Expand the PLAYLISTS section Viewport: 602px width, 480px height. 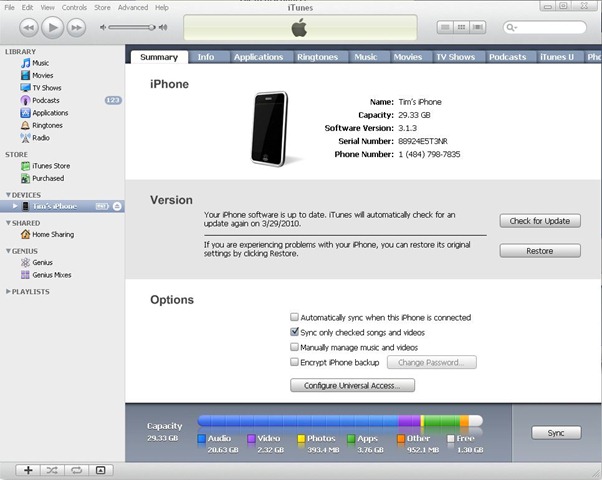point(8,291)
